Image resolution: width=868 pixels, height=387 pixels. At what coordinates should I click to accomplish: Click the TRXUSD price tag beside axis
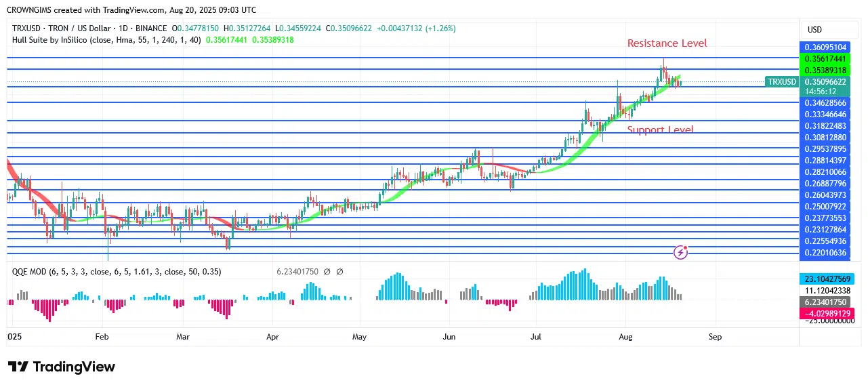coord(781,81)
